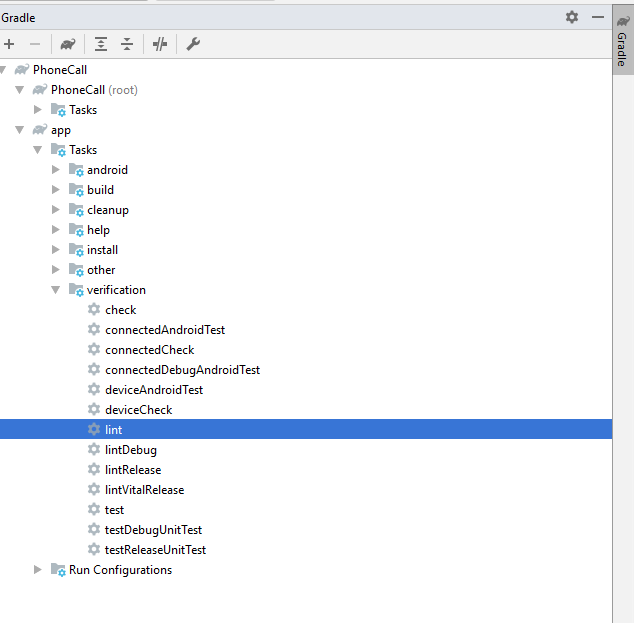The height and width of the screenshot is (623, 634).
Task: Click the Expand All toolbar icon
Action: coord(101,44)
